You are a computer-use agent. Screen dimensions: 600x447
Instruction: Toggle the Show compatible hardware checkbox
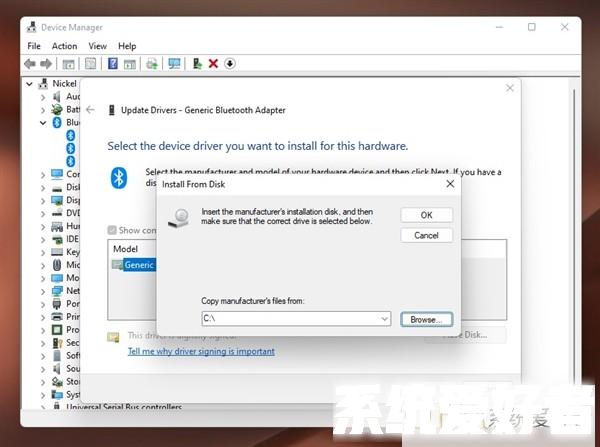click(112, 230)
